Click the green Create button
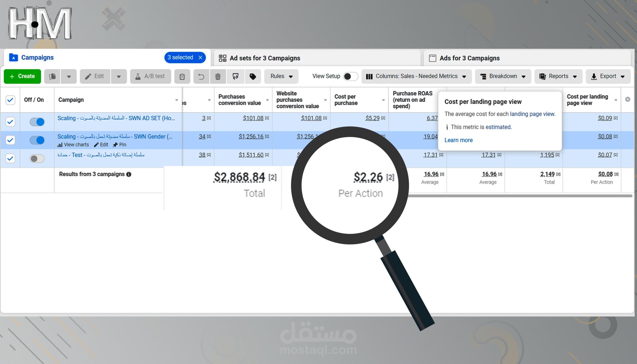The image size is (637, 364). [22, 76]
